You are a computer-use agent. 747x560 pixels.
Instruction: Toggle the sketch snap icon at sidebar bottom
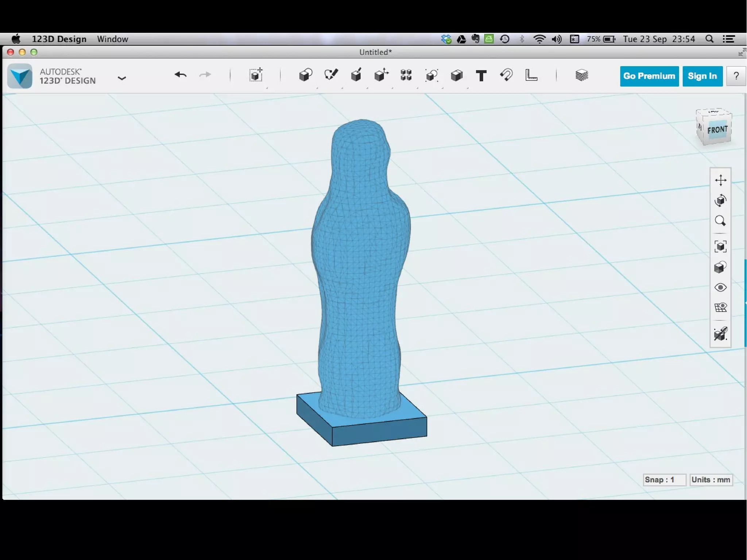[x=720, y=334]
